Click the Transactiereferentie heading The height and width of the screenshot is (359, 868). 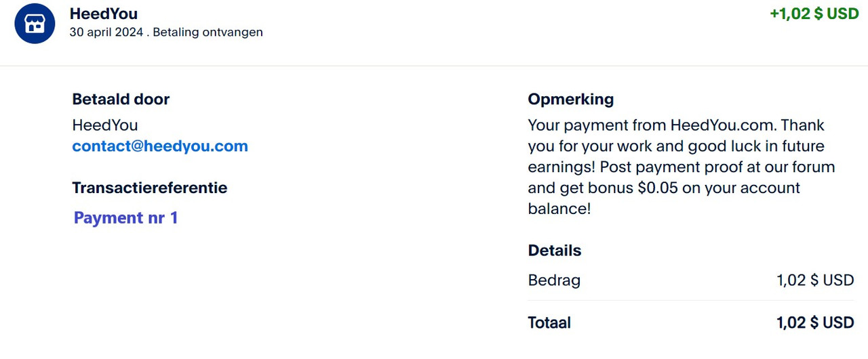pyautogui.click(x=150, y=188)
